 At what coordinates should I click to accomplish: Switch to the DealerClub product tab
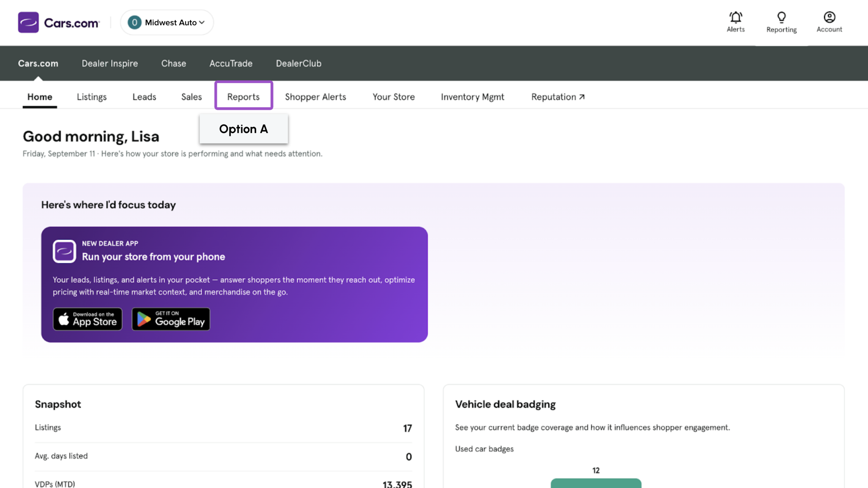click(x=299, y=63)
